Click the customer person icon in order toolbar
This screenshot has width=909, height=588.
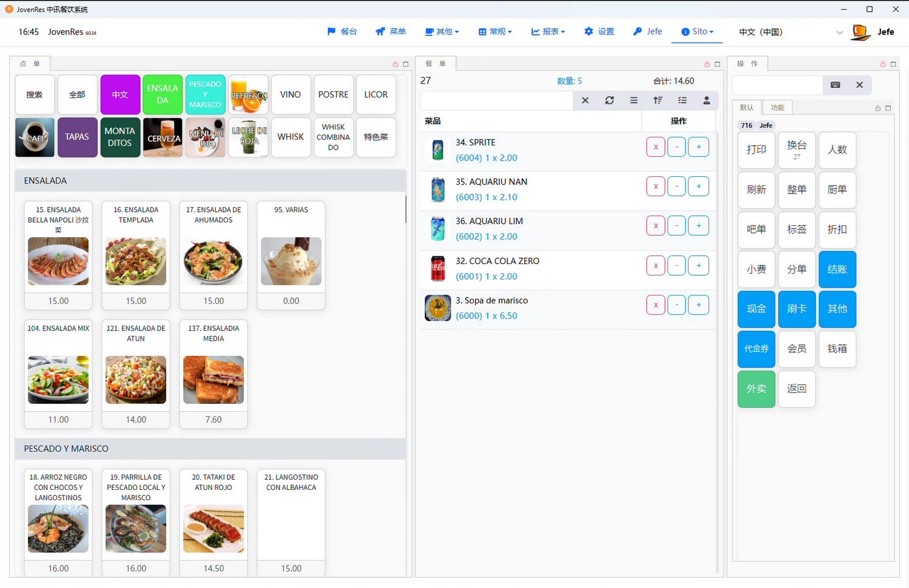(706, 101)
